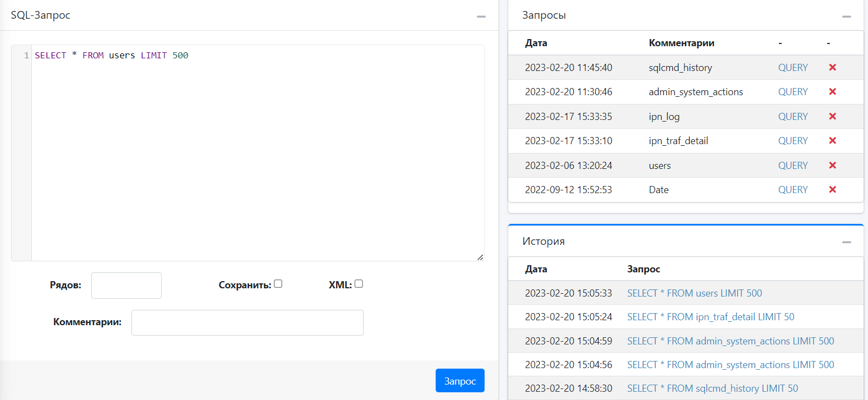Collapse the SQL-Запрос panel
This screenshot has height=400, width=868.
click(x=481, y=17)
